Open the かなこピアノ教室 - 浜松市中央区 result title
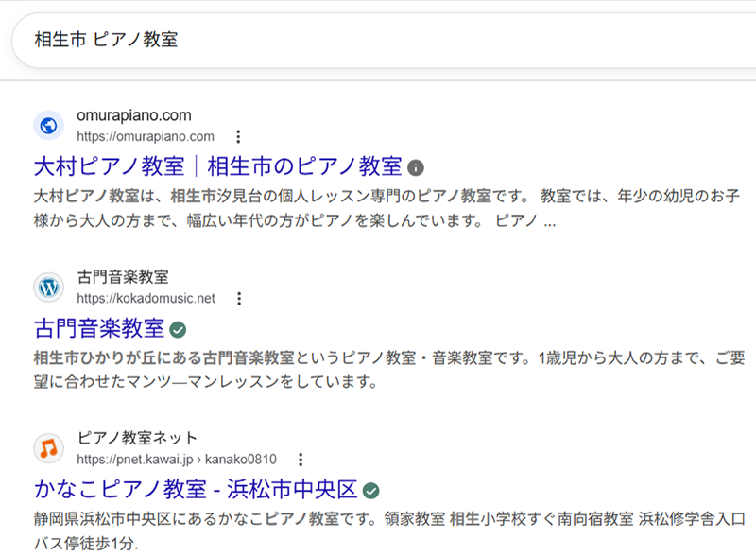Image resolution: width=756 pixels, height=557 pixels. (196, 490)
